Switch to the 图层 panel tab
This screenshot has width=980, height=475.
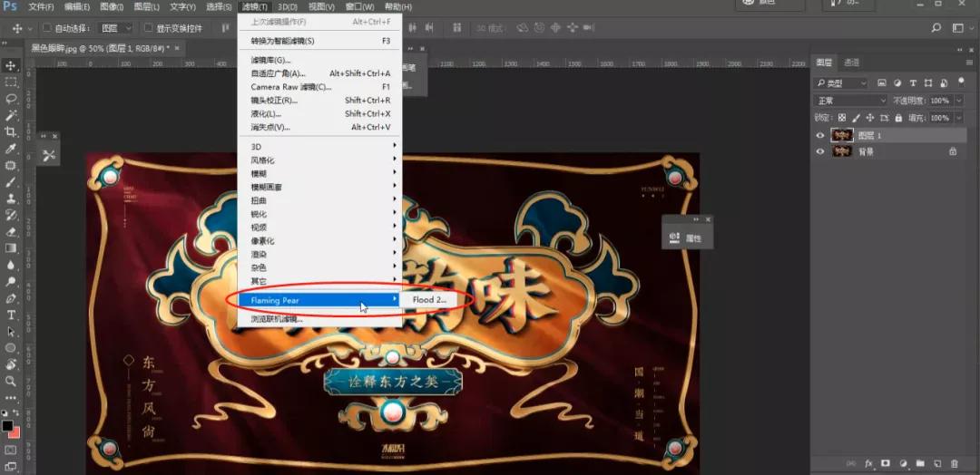pyautogui.click(x=824, y=63)
